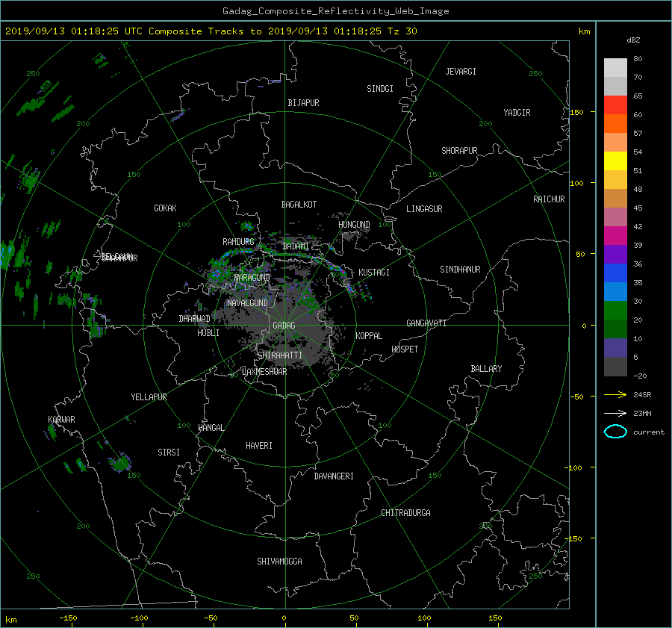Viewport: 672px width, 628px height.
Task: Click the DHARWAD city label
Action: 194,319
